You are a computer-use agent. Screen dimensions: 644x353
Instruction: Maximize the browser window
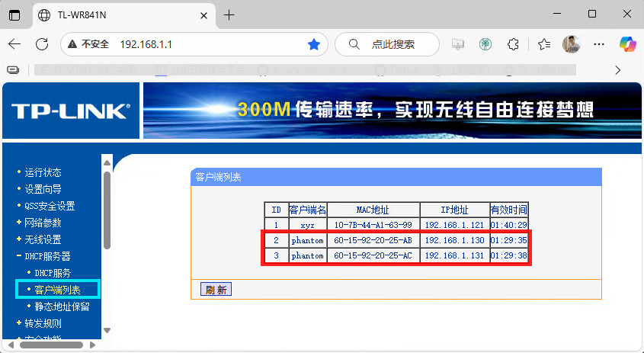592,14
